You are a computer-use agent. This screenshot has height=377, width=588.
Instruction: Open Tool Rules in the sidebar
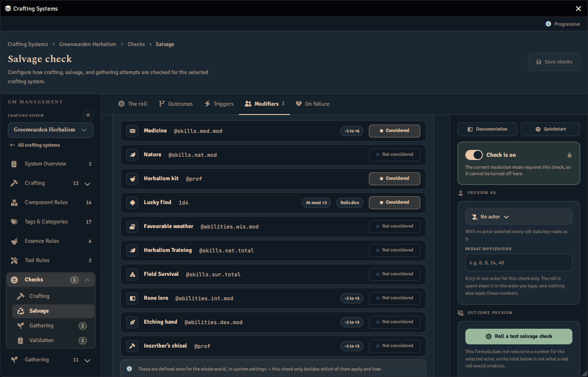(51, 260)
